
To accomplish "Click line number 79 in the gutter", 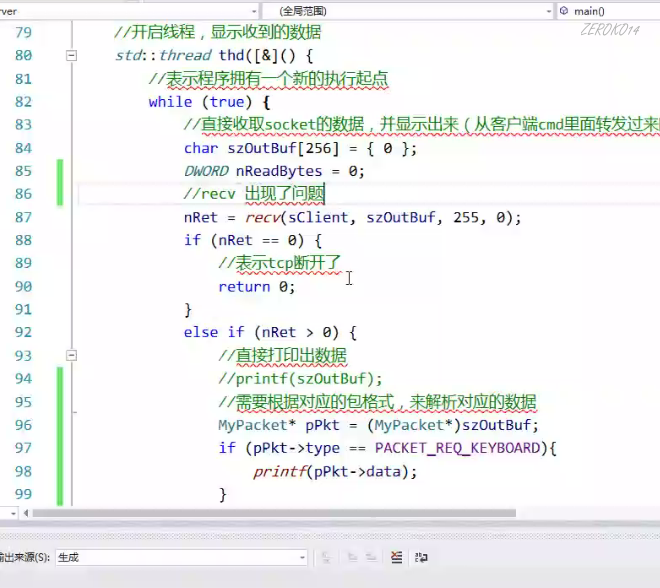I will coord(24,32).
